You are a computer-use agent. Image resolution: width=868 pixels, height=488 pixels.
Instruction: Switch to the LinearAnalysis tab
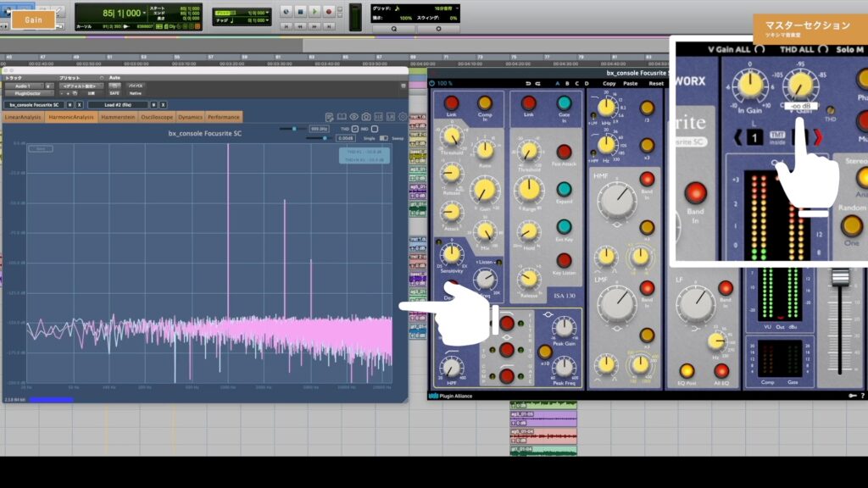pos(23,117)
